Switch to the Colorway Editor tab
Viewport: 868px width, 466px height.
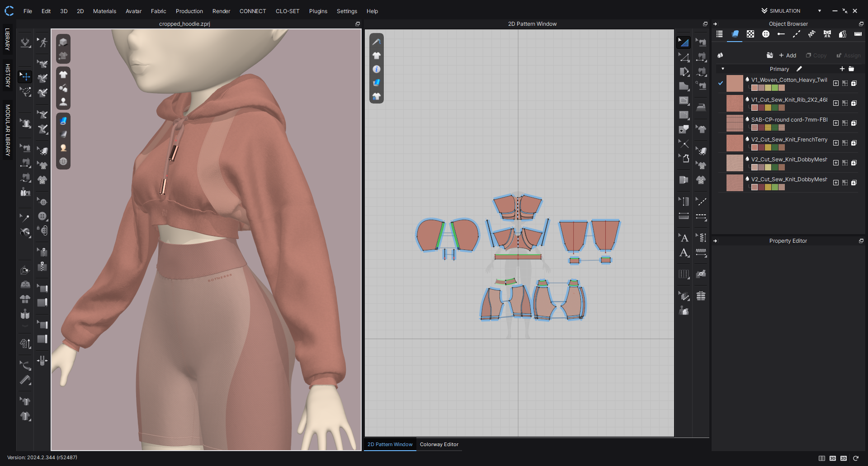pyautogui.click(x=439, y=444)
